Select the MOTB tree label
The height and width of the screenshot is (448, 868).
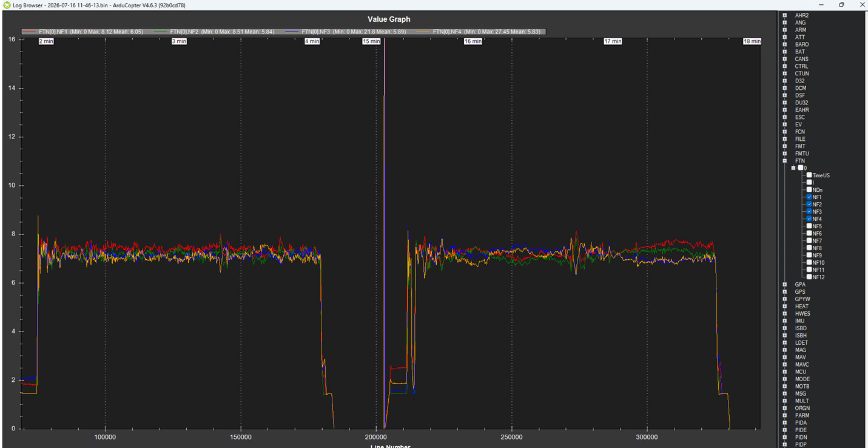802,387
